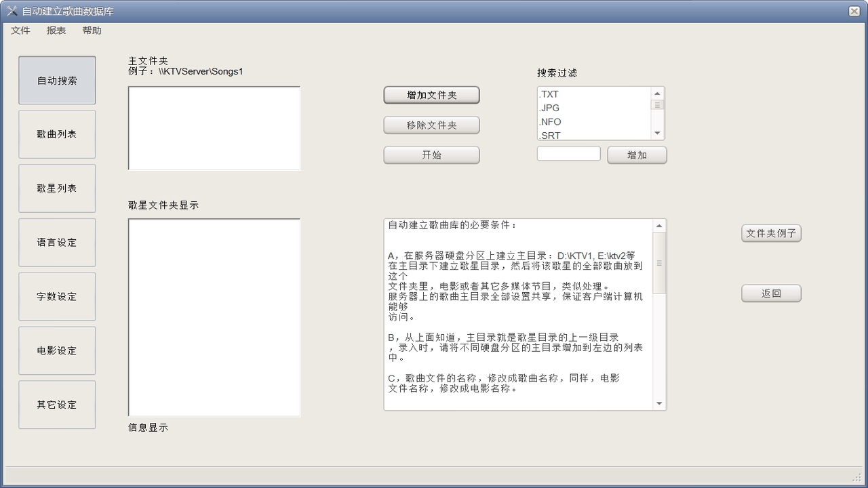Click the instructions text scroll-down arrow
The height and width of the screenshot is (488, 868).
coord(659,404)
